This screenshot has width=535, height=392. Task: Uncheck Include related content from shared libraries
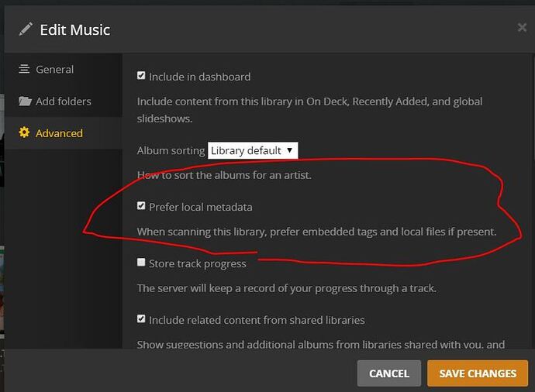click(141, 318)
